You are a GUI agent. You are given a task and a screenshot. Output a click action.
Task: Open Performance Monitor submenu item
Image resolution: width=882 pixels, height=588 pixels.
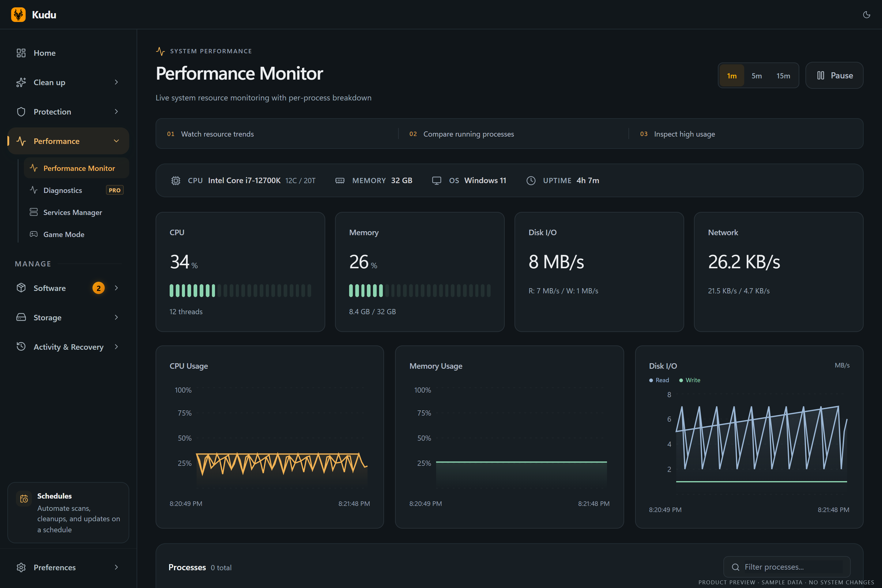(77, 168)
